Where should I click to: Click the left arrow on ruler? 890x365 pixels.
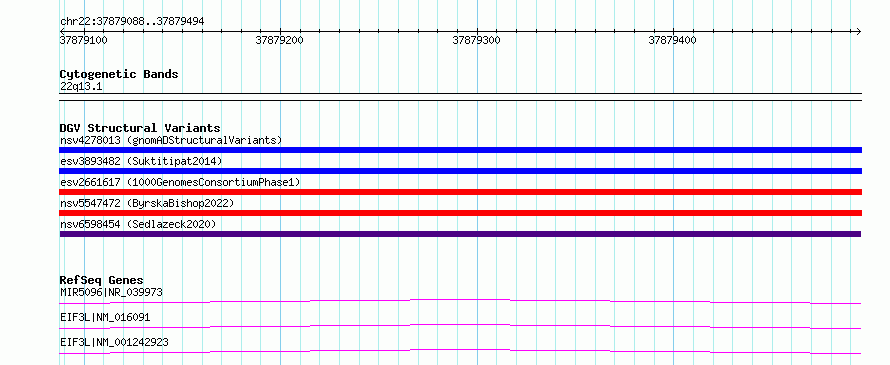pos(62,31)
